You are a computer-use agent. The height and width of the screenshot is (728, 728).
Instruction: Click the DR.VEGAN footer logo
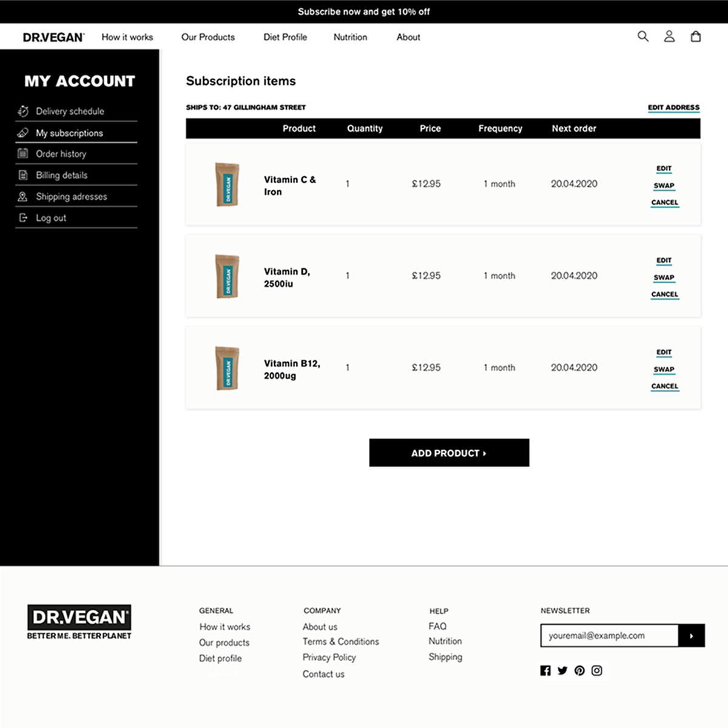[79, 622]
